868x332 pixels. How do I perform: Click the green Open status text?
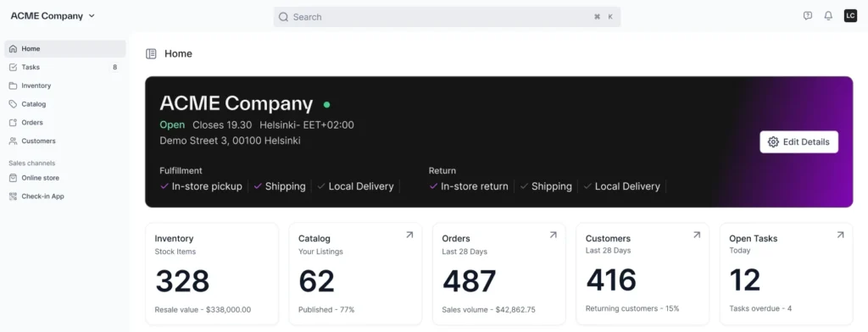(172, 125)
